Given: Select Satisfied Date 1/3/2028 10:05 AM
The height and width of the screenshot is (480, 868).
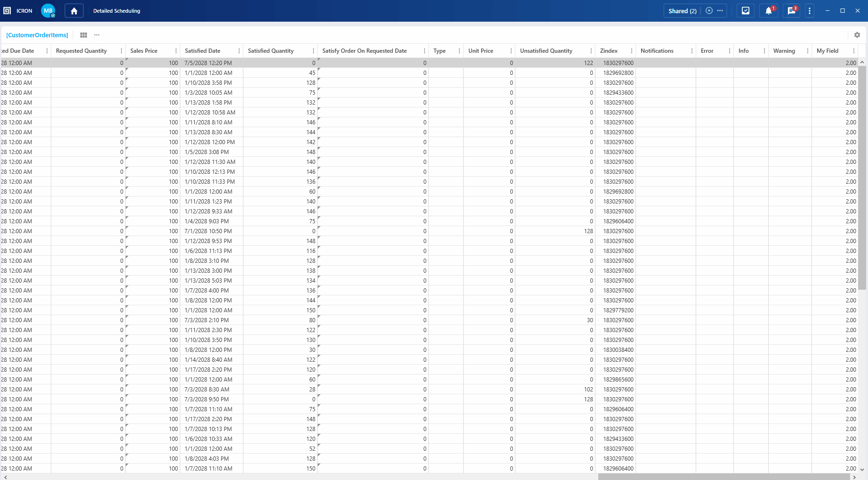Looking at the screenshot, I should 211,93.
